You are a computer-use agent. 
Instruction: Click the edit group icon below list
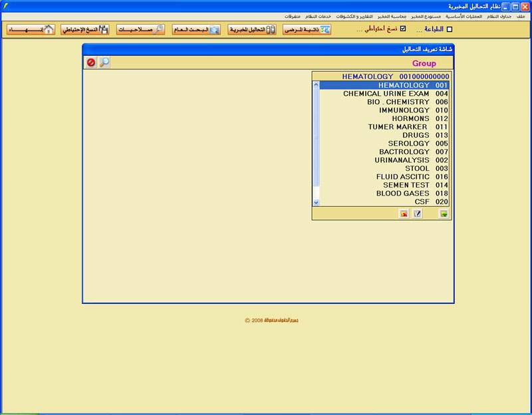tap(418, 213)
